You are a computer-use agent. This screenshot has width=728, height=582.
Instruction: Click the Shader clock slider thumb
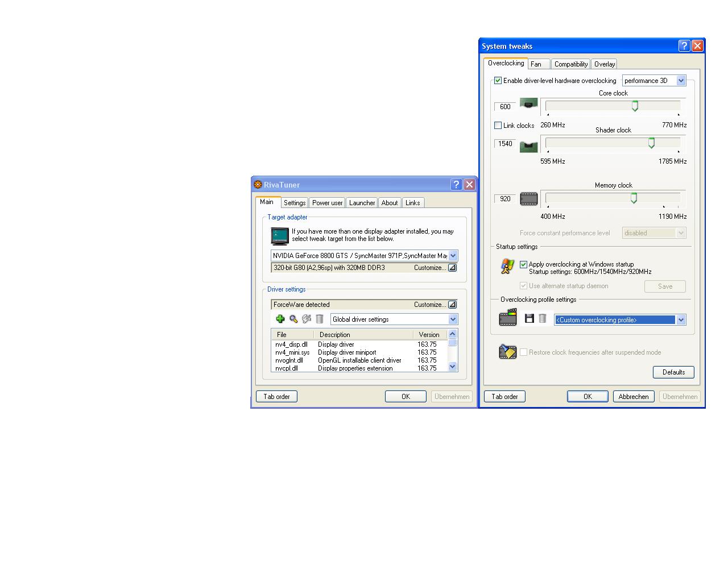click(651, 143)
